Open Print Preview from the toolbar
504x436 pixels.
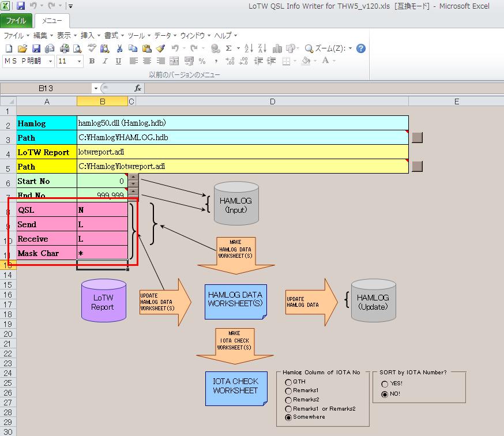pos(77,48)
